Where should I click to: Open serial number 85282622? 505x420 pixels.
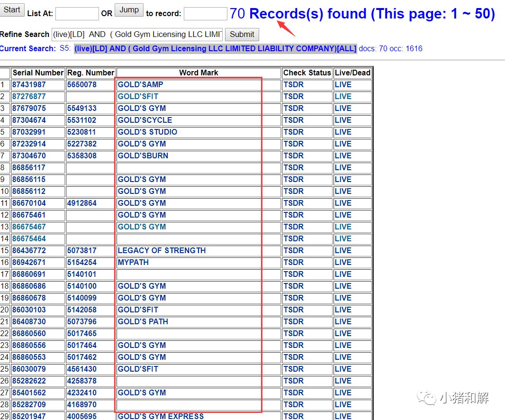(x=29, y=381)
